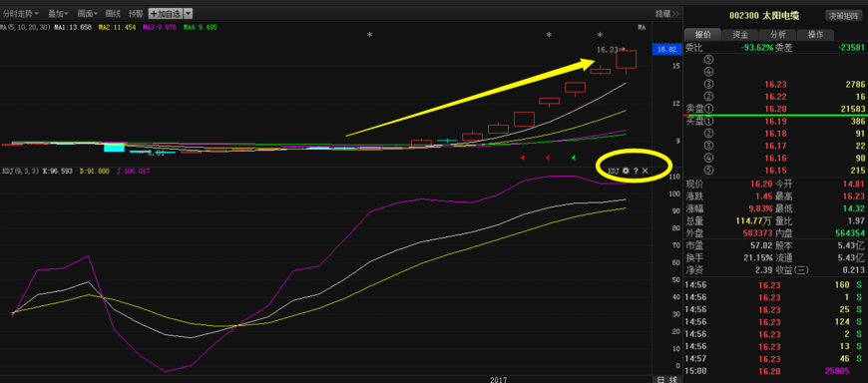Open the 叠加 overlay dropdown

(x=58, y=13)
